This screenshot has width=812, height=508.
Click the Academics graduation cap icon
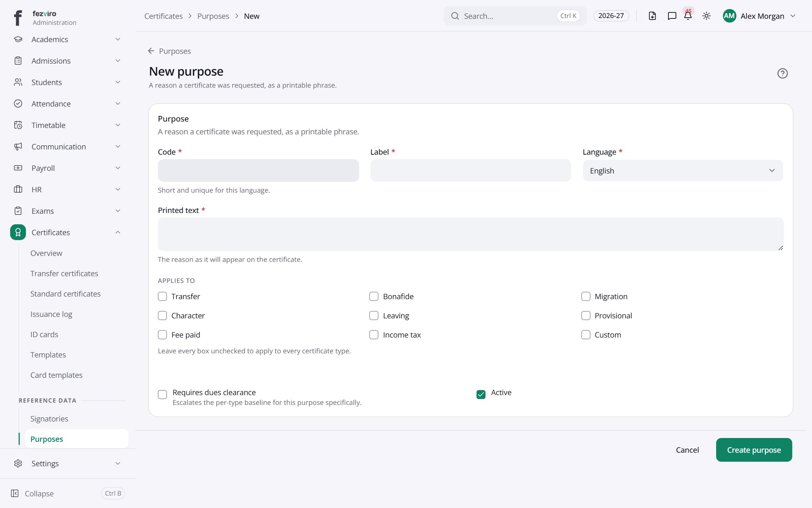[18, 40]
